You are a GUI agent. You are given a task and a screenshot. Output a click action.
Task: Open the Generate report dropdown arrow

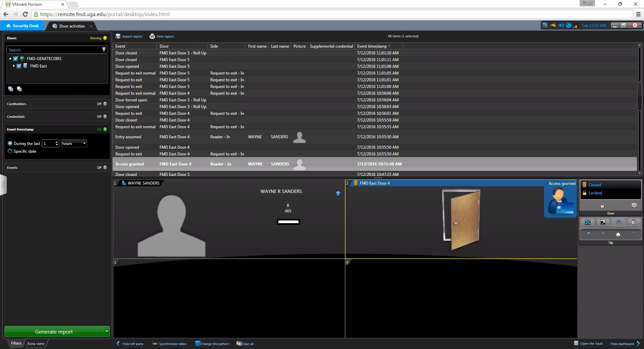click(107, 332)
